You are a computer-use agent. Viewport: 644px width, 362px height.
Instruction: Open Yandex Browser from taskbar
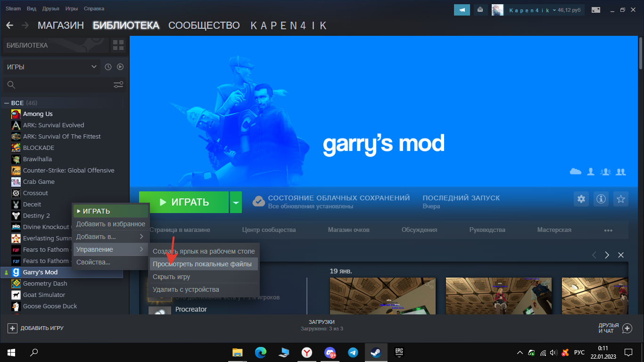pos(307,352)
